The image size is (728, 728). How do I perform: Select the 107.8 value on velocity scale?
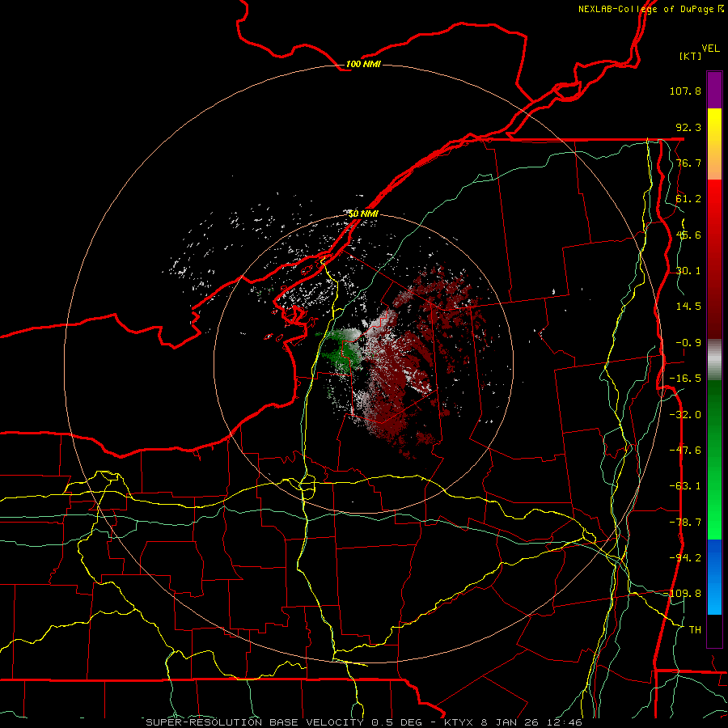click(685, 91)
